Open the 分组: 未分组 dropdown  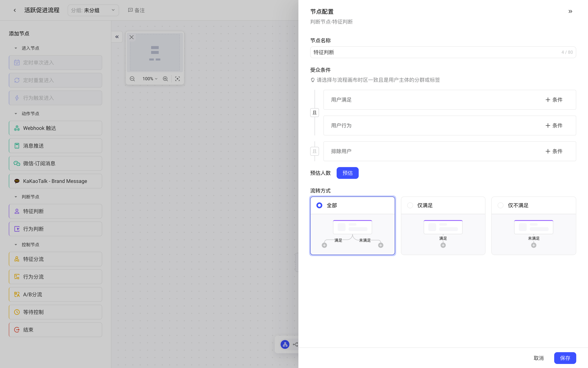(x=93, y=10)
